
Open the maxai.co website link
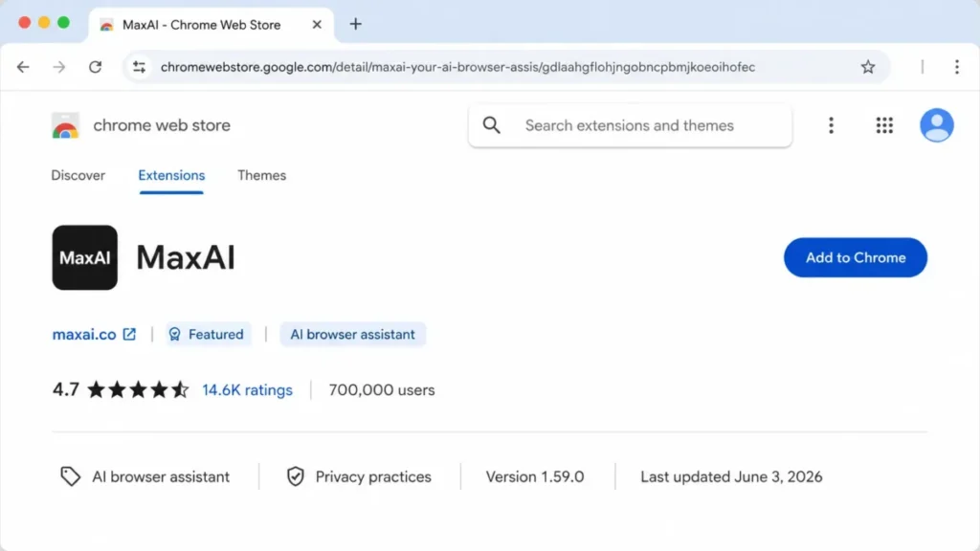click(x=84, y=334)
